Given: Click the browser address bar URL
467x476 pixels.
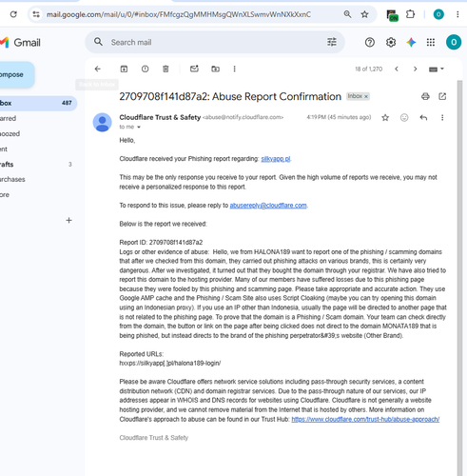Looking at the screenshot, I should [179, 14].
